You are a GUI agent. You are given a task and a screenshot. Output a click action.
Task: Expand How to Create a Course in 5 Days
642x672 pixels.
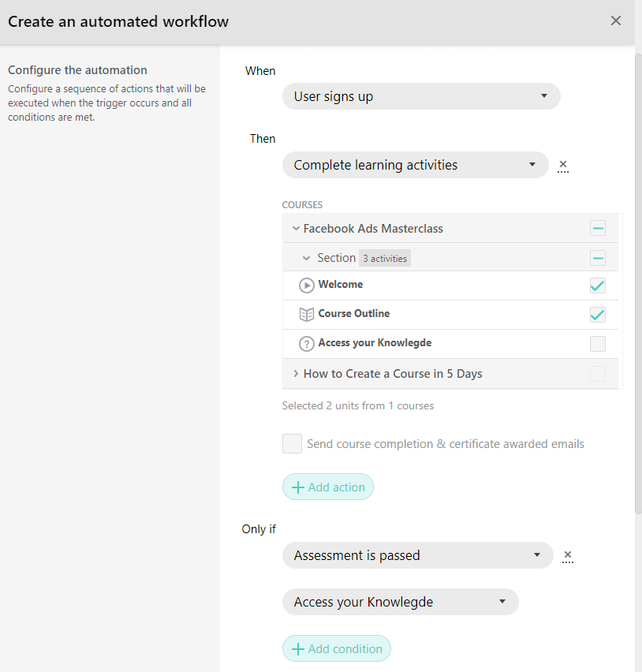click(296, 374)
